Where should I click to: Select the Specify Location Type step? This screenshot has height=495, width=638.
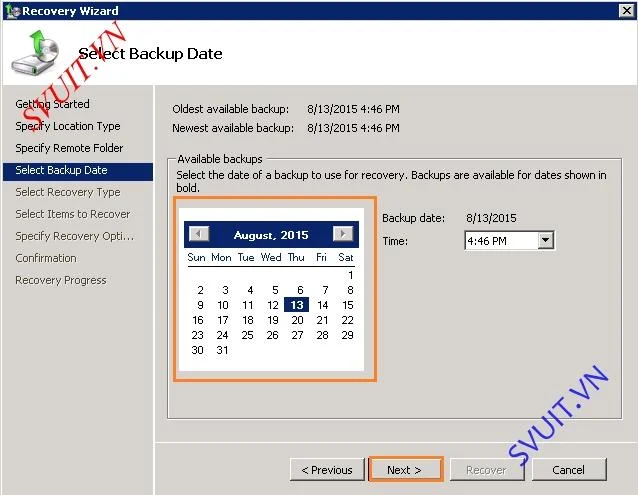[x=68, y=126]
